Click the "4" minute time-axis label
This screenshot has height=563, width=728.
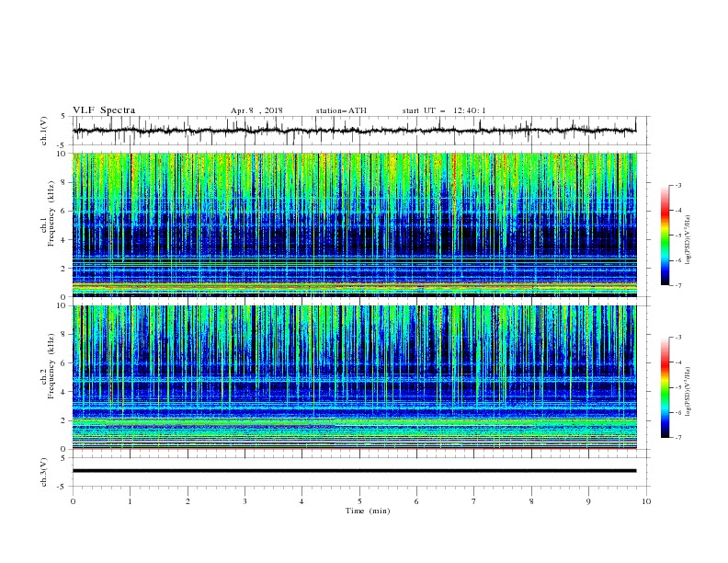[301, 501]
